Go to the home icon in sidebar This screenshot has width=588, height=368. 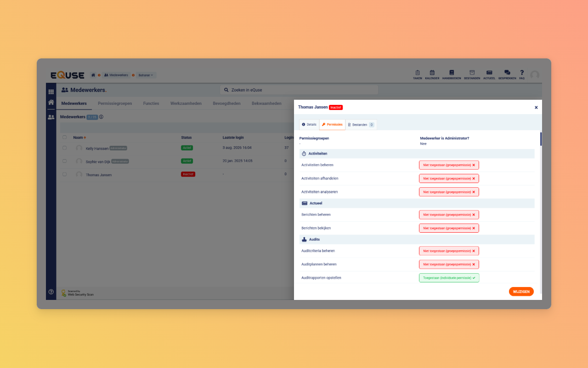51,102
